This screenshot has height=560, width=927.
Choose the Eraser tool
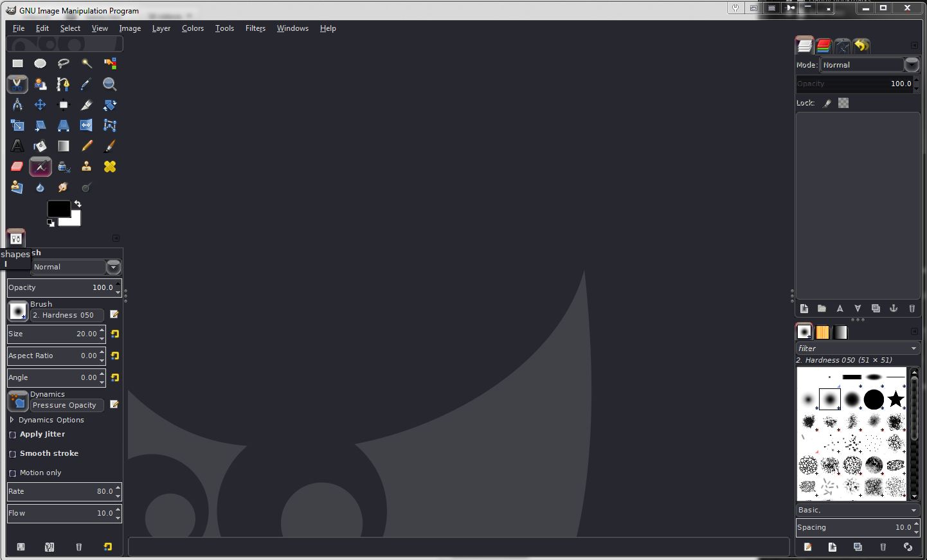point(17,167)
